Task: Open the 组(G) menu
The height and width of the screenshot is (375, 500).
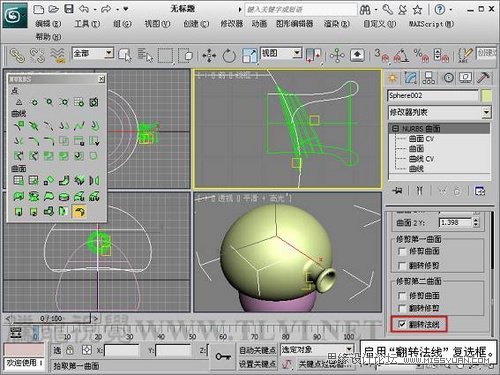Action: click(122, 24)
